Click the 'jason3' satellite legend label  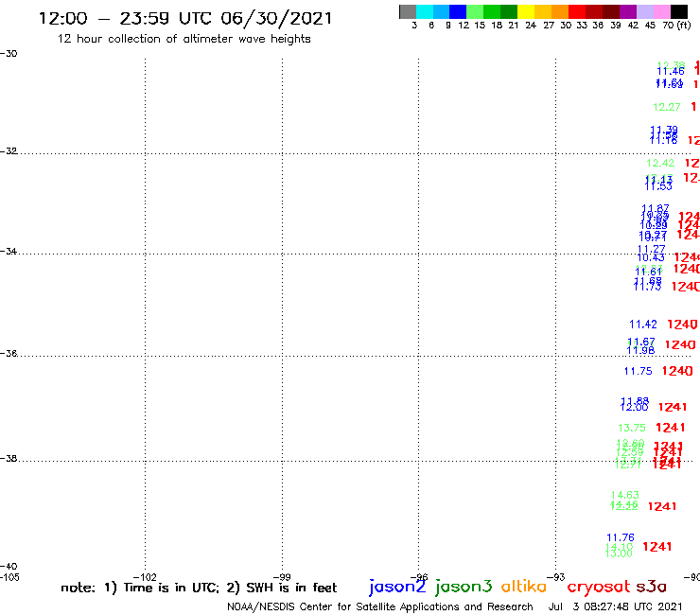(464, 587)
